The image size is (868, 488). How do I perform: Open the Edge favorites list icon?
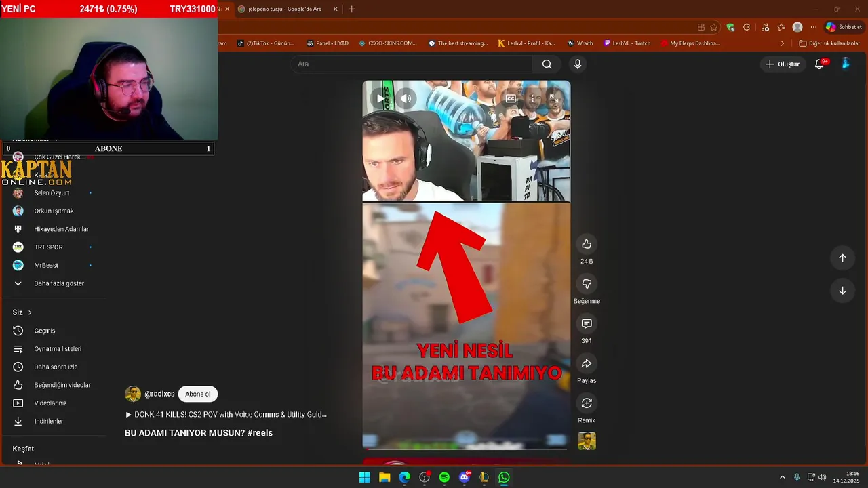(781, 27)
